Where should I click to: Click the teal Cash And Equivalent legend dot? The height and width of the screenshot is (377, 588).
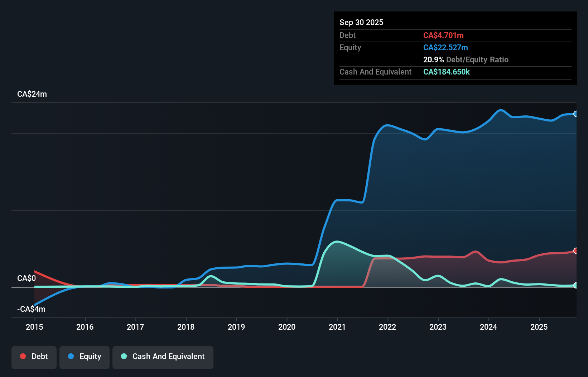point(123,356)
